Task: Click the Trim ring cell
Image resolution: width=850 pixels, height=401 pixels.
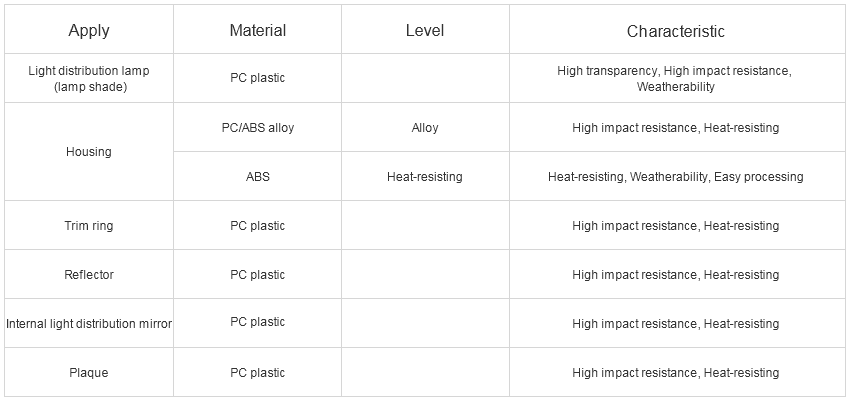Action: point(89,225)
